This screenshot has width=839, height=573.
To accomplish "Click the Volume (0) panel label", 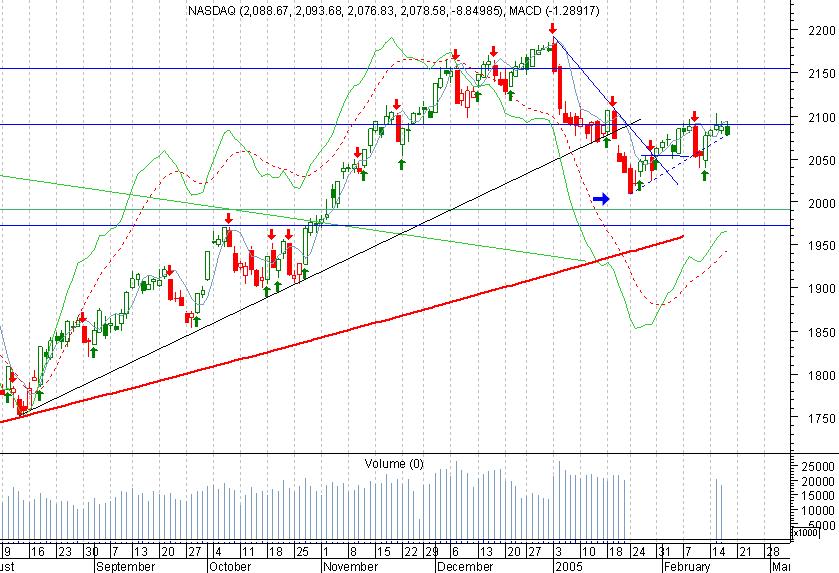I will tap(394, 463).
